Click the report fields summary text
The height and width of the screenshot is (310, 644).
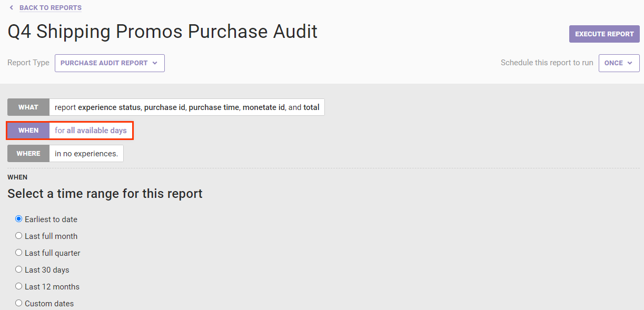(x=187, y=107)
